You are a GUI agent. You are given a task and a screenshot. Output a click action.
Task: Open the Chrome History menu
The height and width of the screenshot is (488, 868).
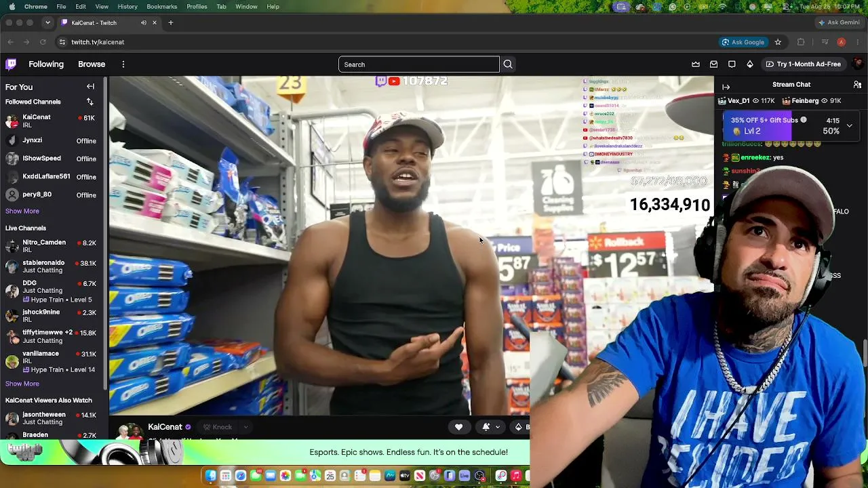click(127, 7)
